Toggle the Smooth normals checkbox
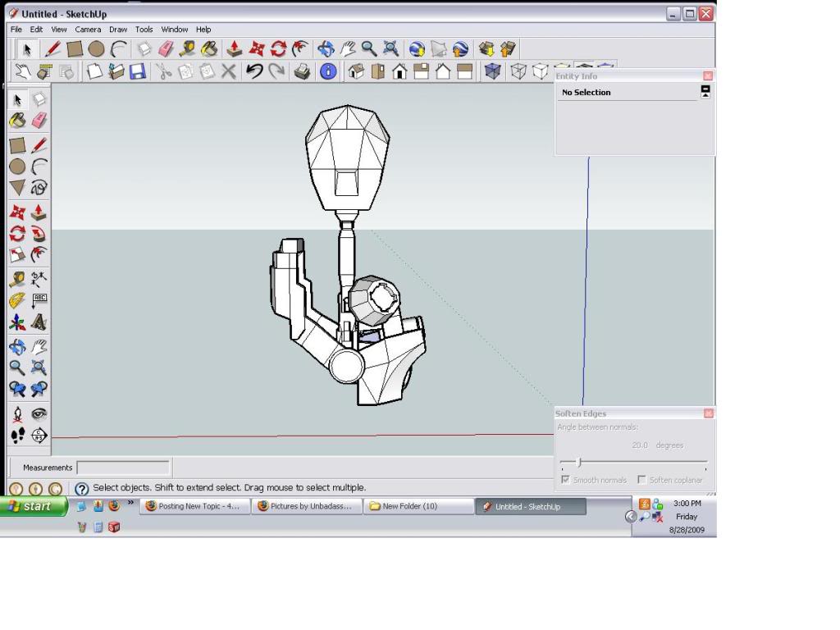Viewport: 840px width, 630px height. coord(565,479)
